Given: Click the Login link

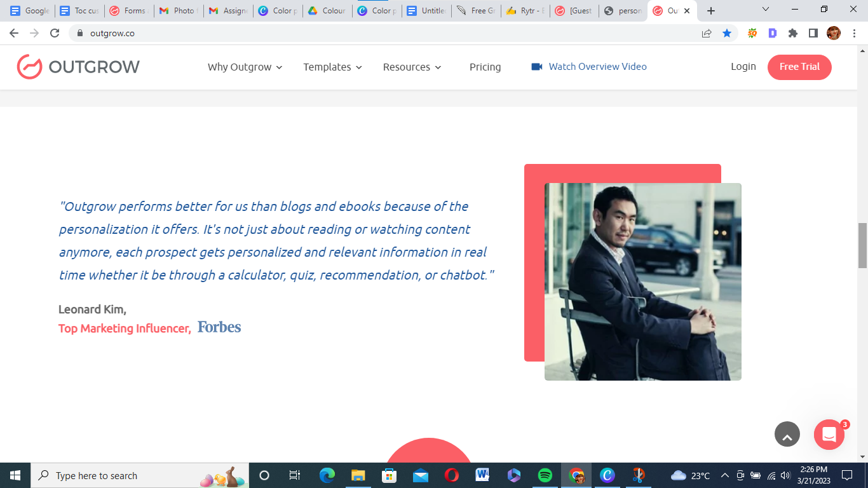Looking at the screenshot, I should 743,67.
